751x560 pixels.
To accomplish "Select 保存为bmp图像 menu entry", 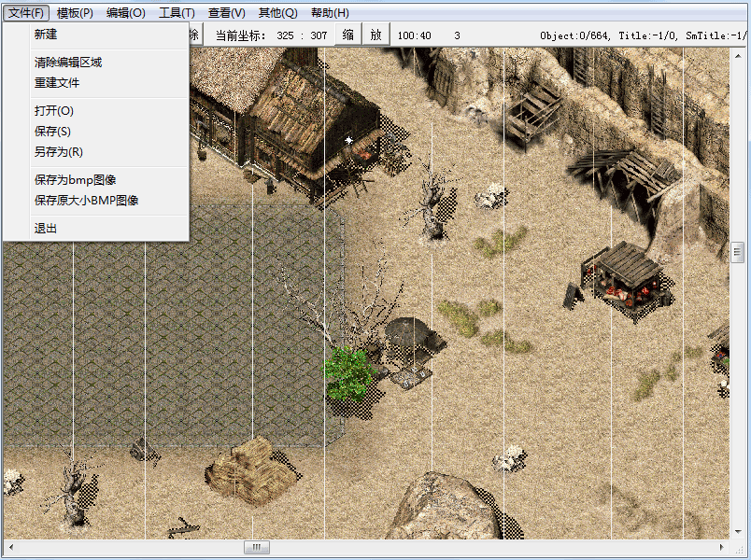I will pos(96,180).
